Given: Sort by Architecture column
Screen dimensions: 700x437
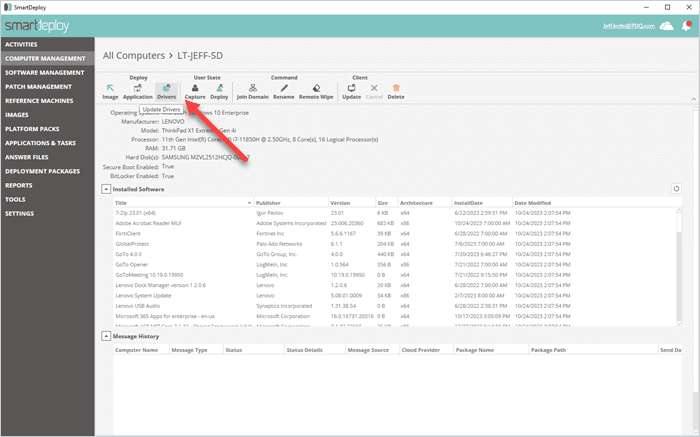Looking at the screenshot, I should 425,203.
